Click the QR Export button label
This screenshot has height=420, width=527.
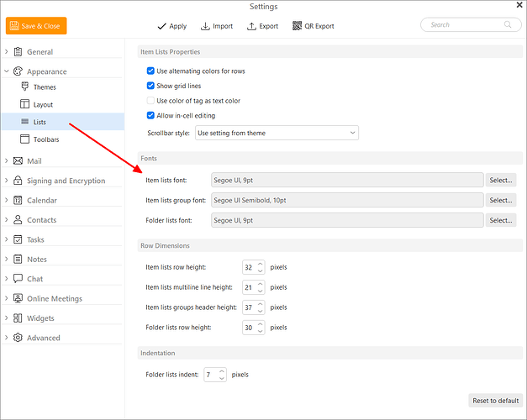[x=319, y=26]
